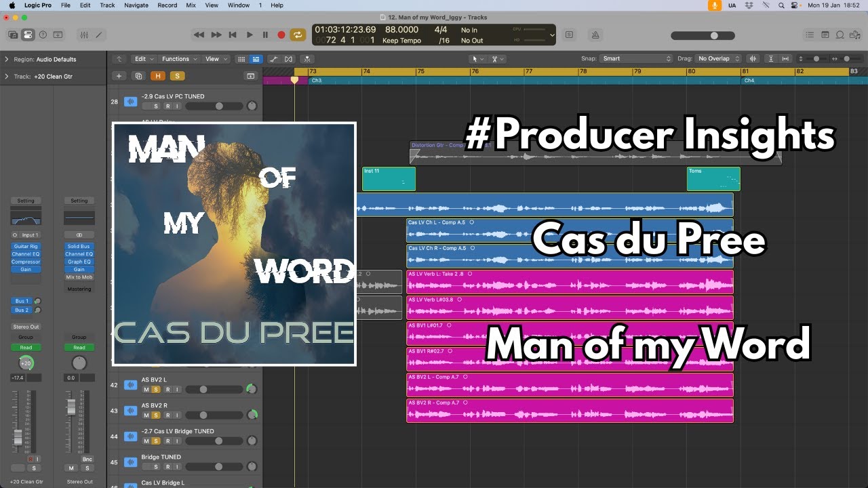868x488 pixels.
Task: Click the Waveform Zoom icon
Action: click(x=753, y=59)
